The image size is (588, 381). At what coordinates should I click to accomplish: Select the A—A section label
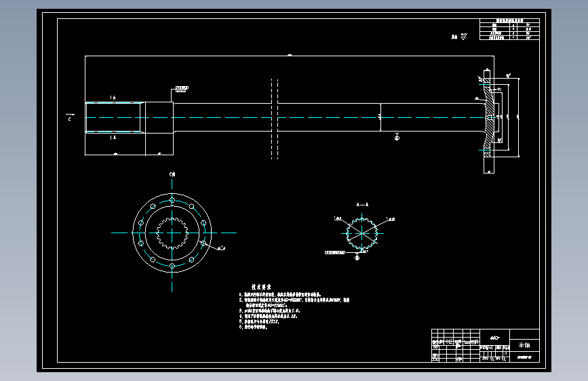coord(362,205)
